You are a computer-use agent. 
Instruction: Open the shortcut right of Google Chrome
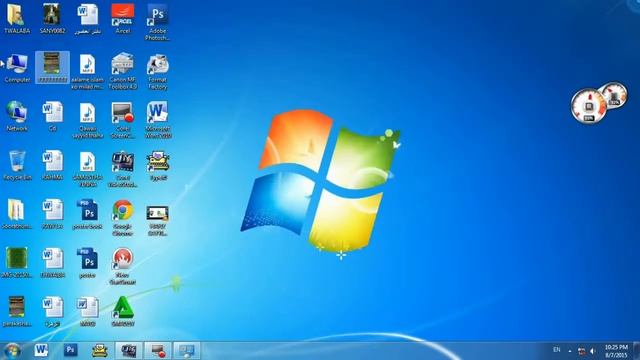tap(158, 220)
